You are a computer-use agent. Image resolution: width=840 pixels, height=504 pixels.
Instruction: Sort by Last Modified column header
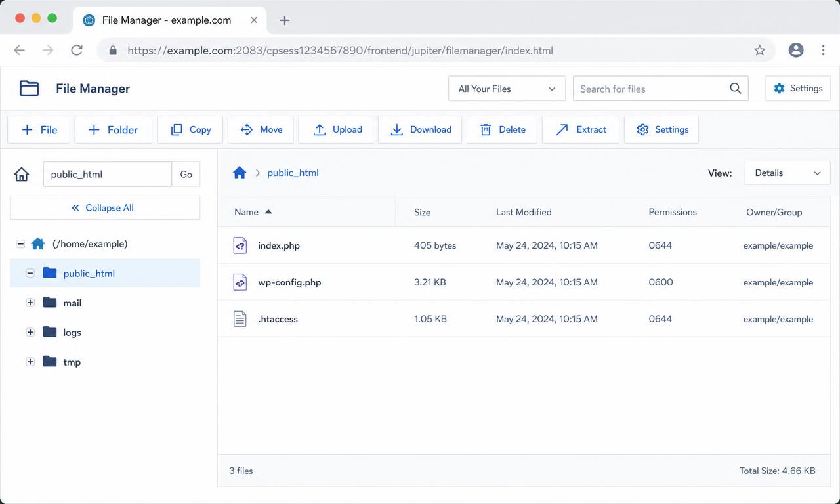click(524, 212)
